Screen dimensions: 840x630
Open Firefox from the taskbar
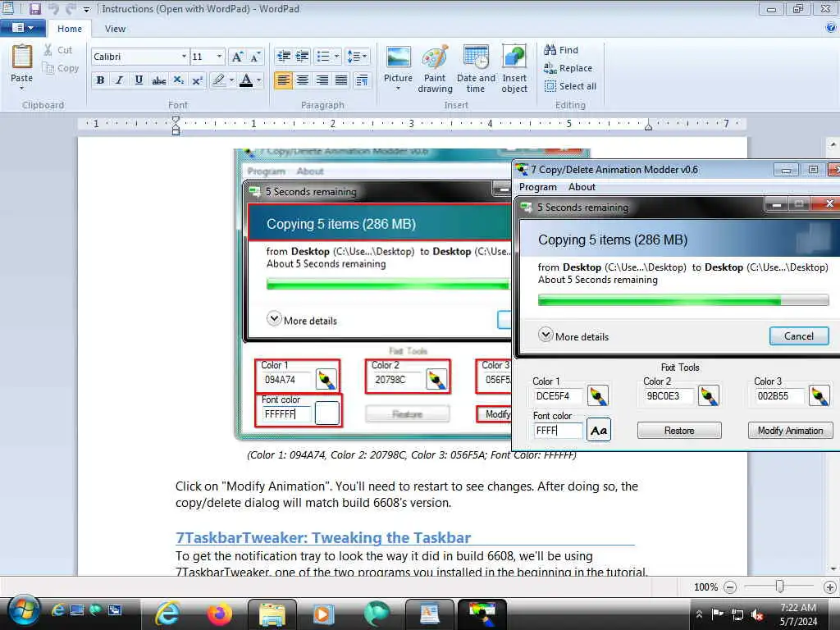(219, 614)
